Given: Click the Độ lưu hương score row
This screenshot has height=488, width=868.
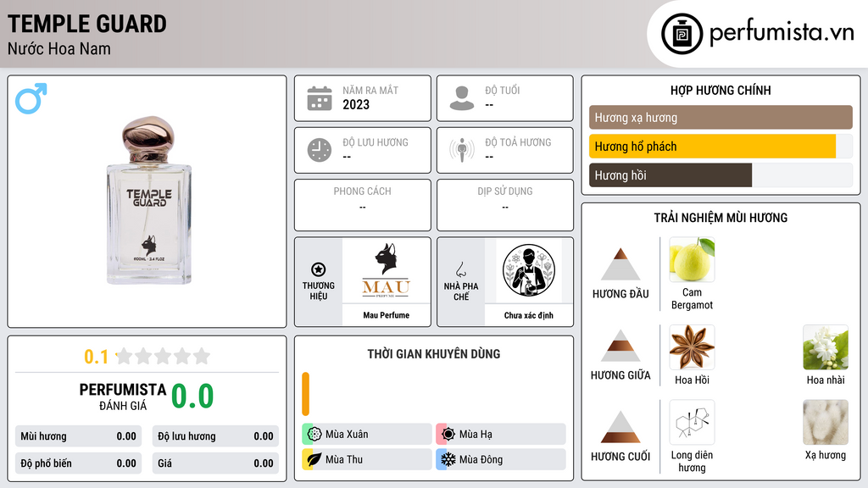Looking at the screenshot, I should click(x=215, y=436).
